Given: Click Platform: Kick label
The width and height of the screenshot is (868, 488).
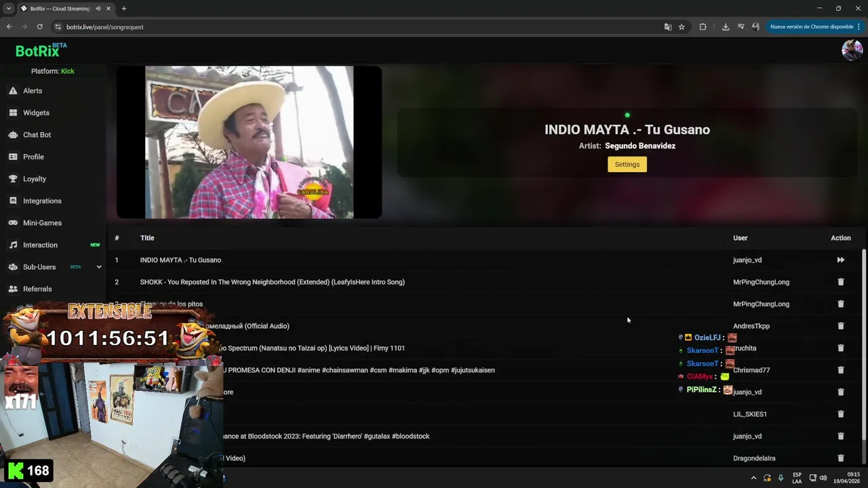Looking at the screenshot, I should coord(53,71).
